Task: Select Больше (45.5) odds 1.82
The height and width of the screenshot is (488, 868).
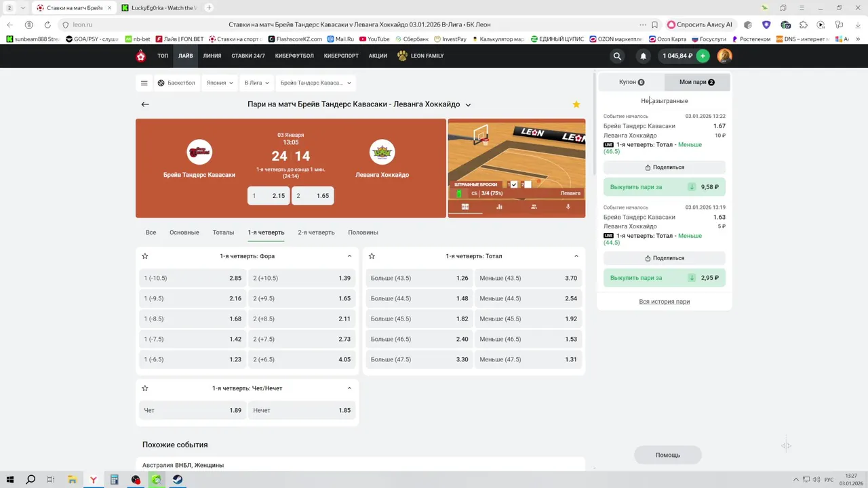Action: [x=419, y=319]
